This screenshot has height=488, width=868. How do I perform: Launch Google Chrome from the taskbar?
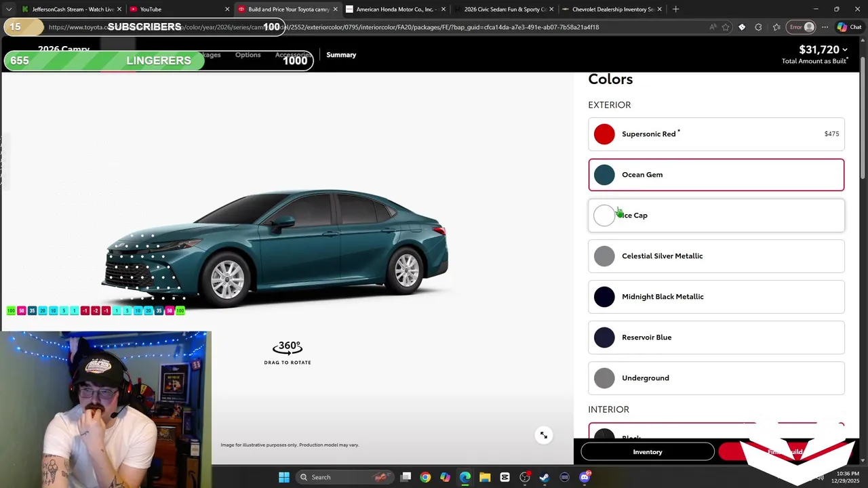[x=425, y=477]
